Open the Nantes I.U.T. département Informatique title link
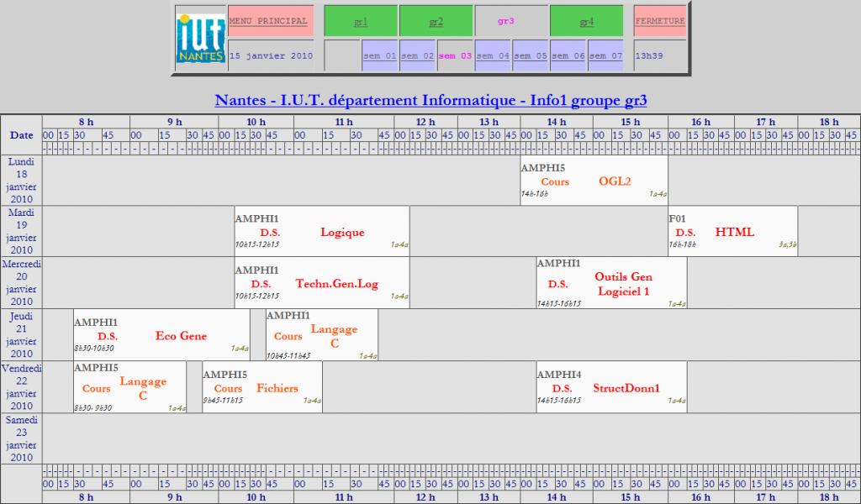The height and width of the screenshot is (504, 861). click(430, 100)
